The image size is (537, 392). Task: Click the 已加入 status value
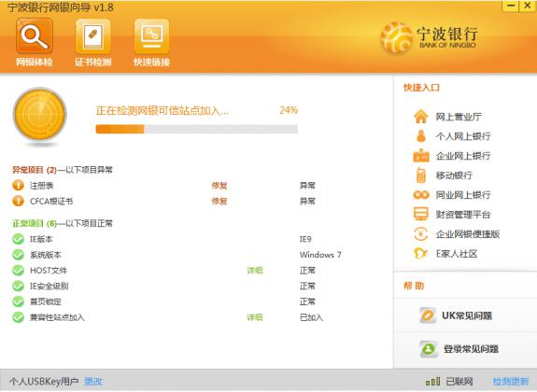(x=311, y=317)
